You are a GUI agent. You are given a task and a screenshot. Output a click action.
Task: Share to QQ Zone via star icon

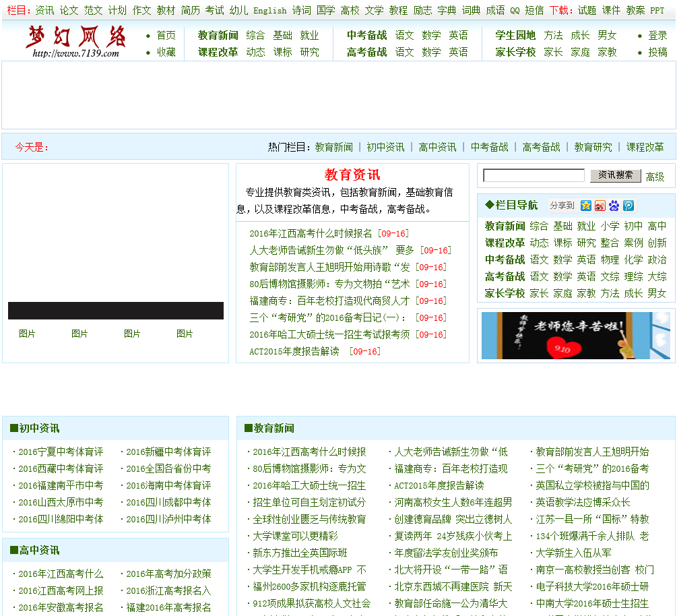[x=585, y=206]
